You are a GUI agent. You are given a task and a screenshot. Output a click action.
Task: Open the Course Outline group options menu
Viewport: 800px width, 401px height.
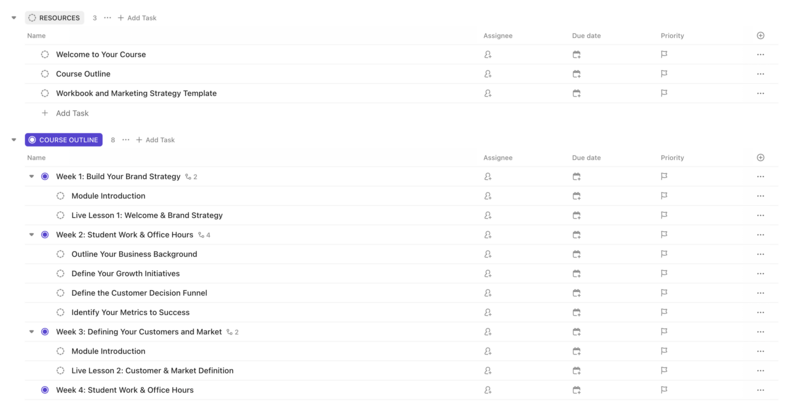pyautogui.click(x=126, y=140)
